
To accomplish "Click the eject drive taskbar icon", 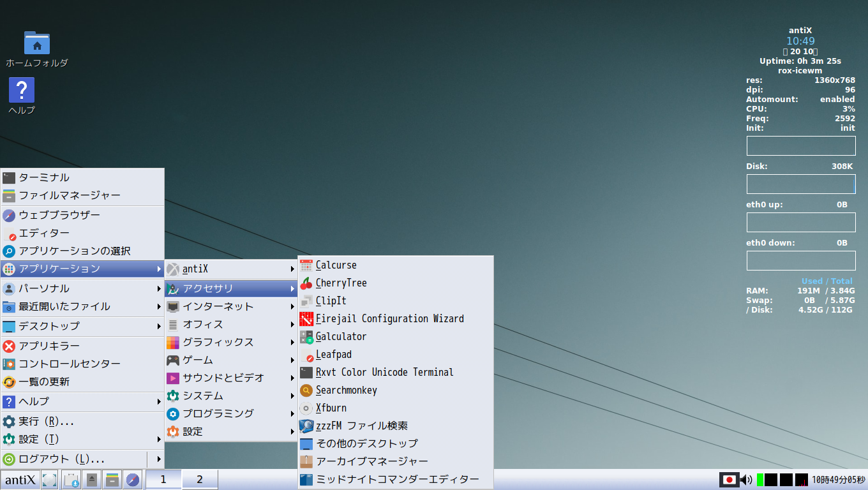I will (92, 480).
